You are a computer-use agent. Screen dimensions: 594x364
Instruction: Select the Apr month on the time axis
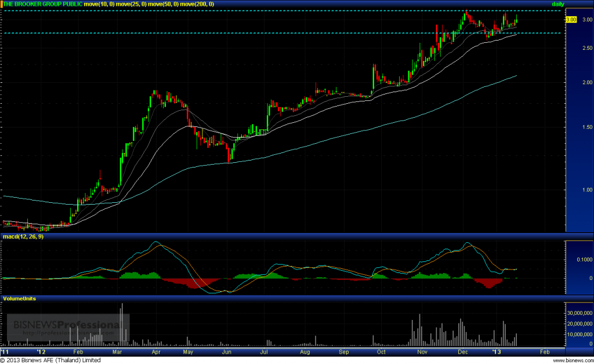click(156, 352)
